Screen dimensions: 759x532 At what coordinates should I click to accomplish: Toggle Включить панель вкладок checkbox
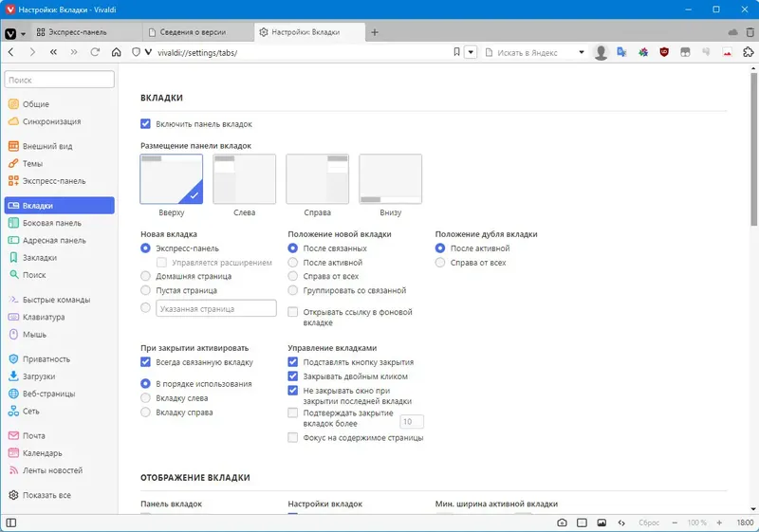145,124
